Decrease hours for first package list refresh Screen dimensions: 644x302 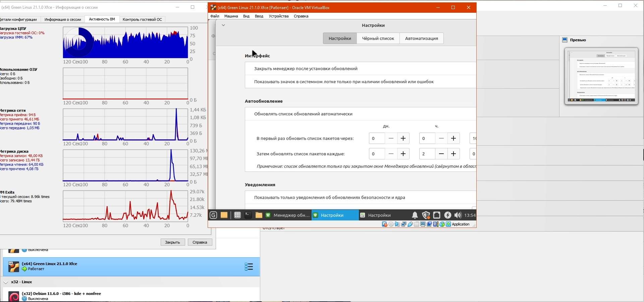(x=441, y=139)
